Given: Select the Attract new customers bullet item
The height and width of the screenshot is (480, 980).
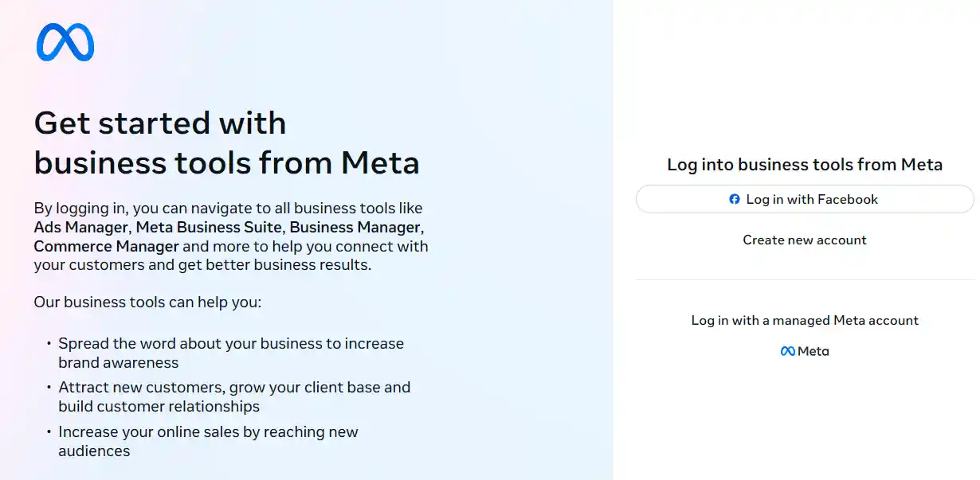Looking at the screenshot, I should [234, 396].
